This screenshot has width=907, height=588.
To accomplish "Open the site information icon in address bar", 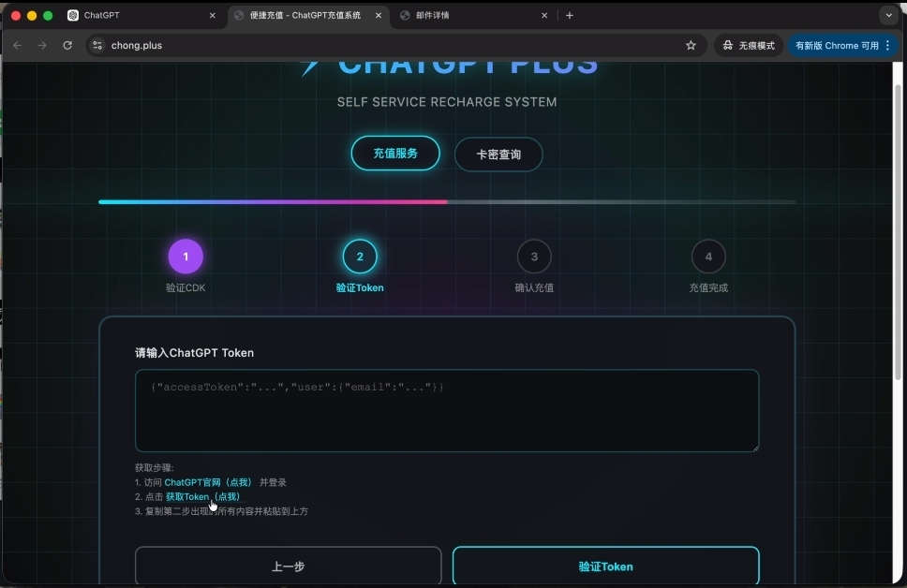I will [x=97, y=45].
